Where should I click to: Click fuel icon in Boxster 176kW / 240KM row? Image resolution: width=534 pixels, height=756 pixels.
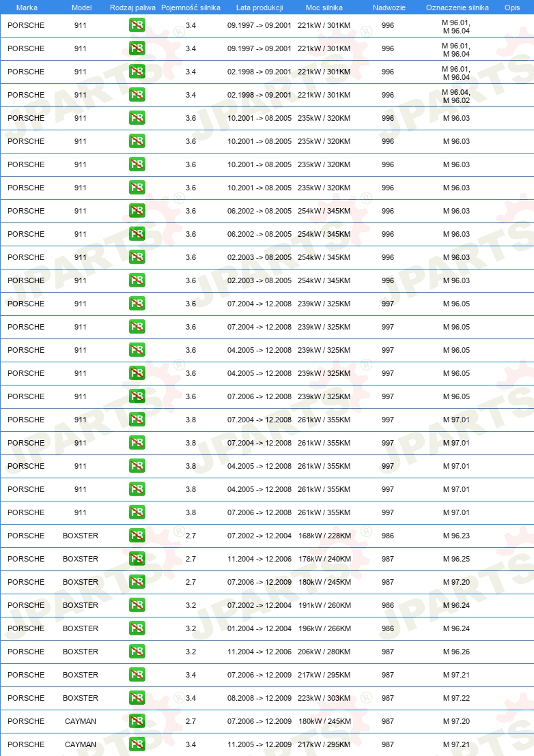[137, 559]
